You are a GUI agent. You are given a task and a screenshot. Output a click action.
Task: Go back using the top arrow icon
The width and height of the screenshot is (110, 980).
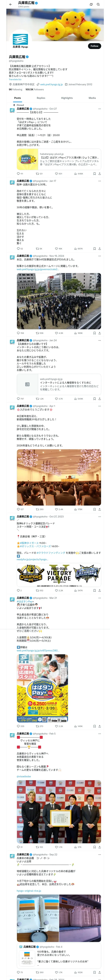coord(11,5)
